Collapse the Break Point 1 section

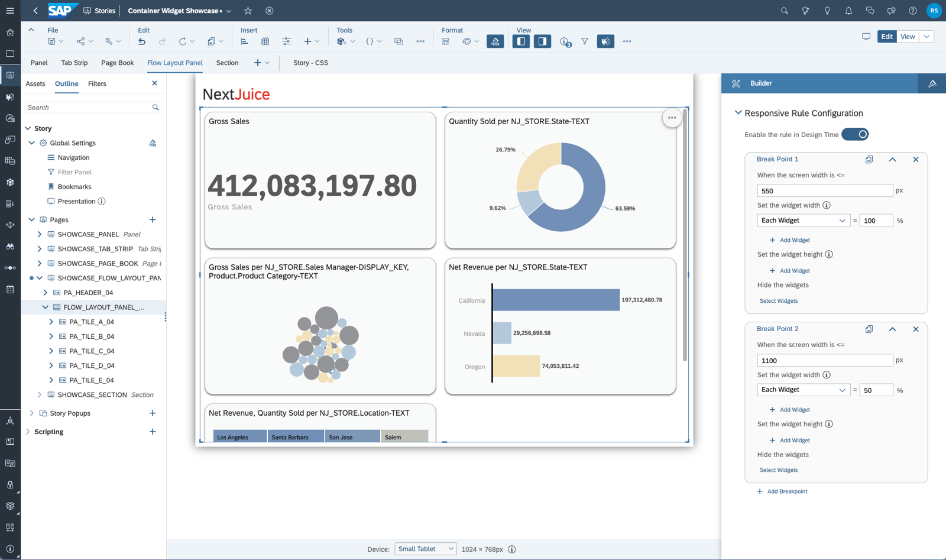(x=892, y=160)
